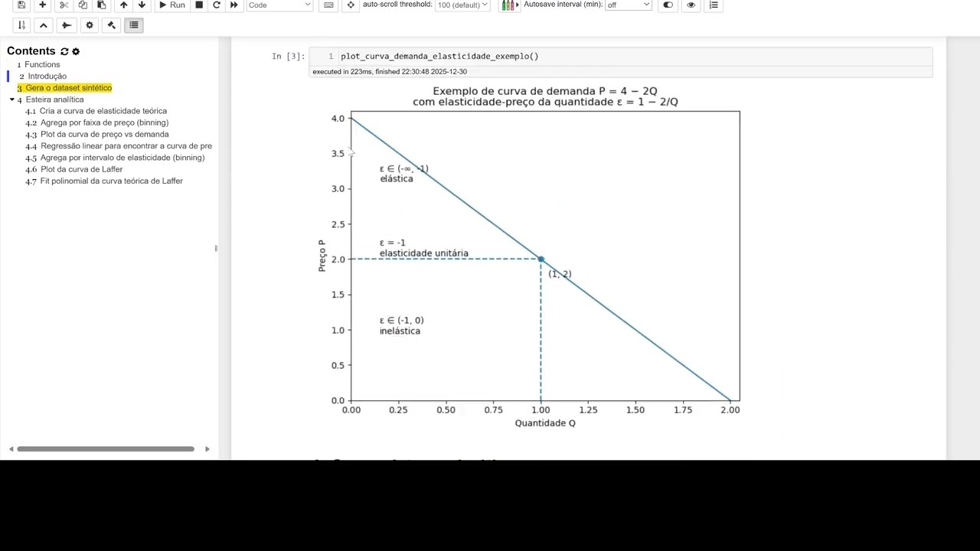Open Autosave interval dropdown set to off
980x551 pixels.
pyautogui.click(x=629, y=5)
